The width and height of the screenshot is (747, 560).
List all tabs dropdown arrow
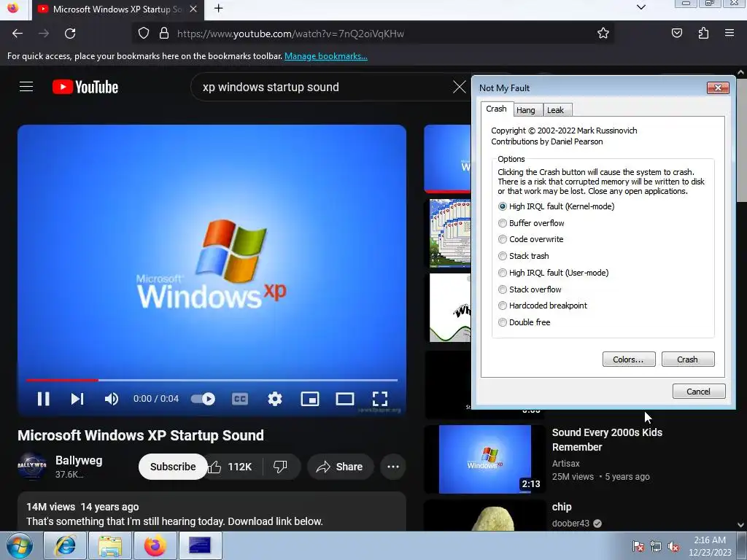coord(641,7)
